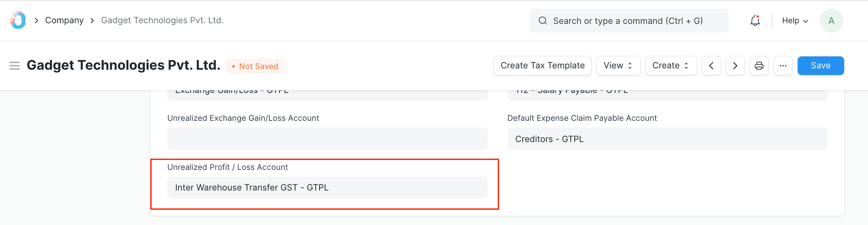
Task: Click the global search command bar
Action: pyautogui.click(x=628, y=21)
